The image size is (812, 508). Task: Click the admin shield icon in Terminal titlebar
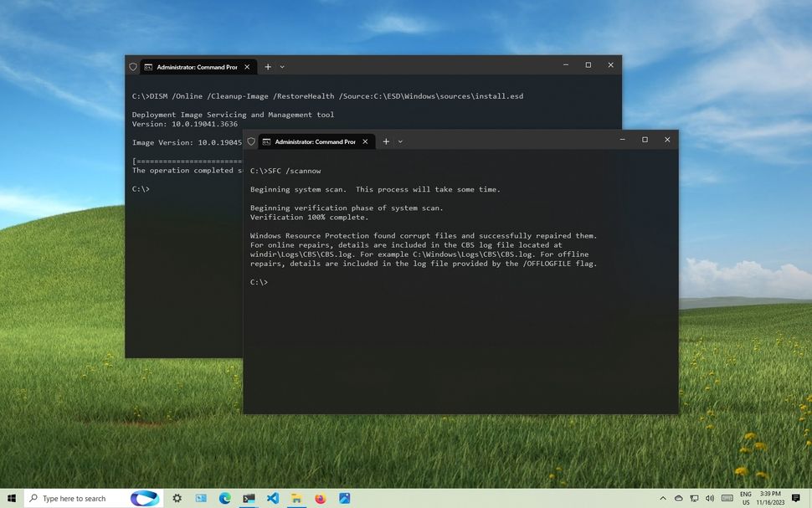[251, 141]
